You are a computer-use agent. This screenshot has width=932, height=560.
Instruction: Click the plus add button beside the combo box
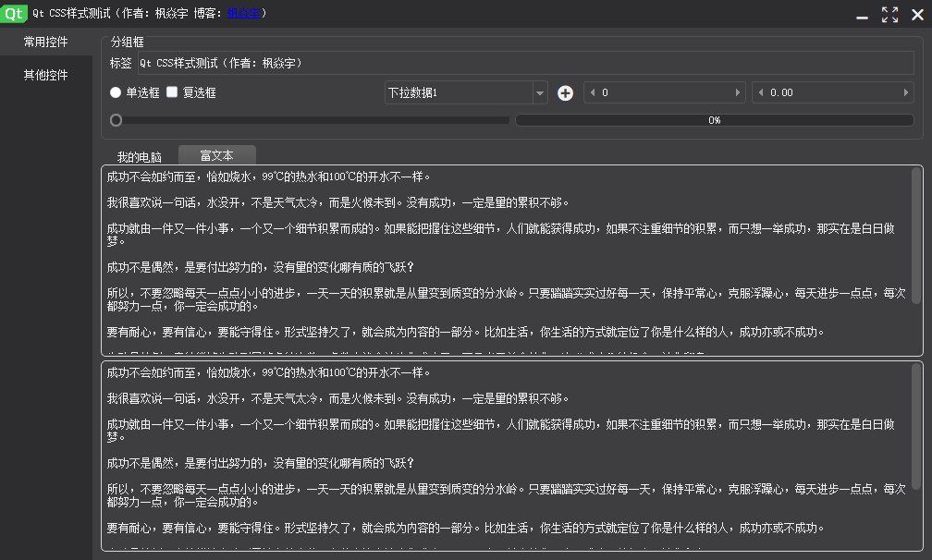[x=565, y=92]
